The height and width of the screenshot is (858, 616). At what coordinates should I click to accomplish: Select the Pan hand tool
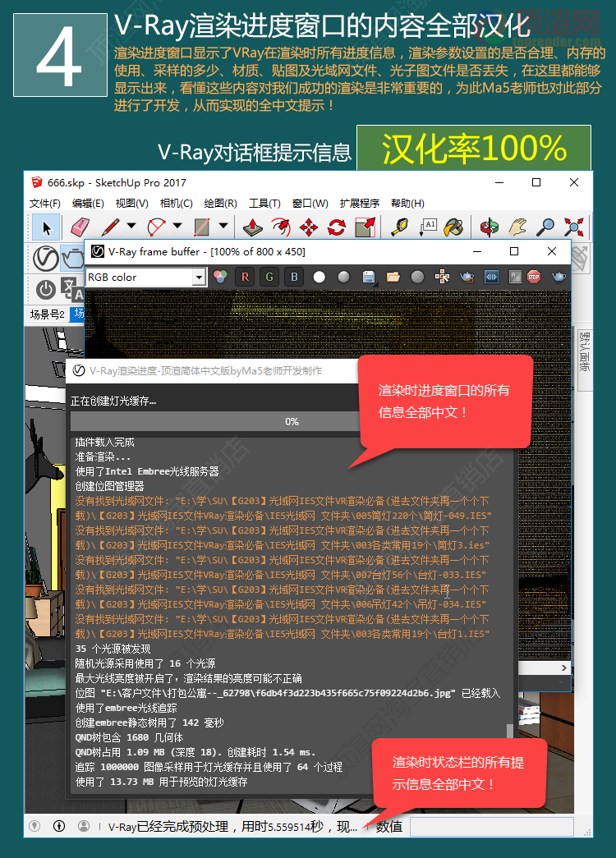point(517,227)
